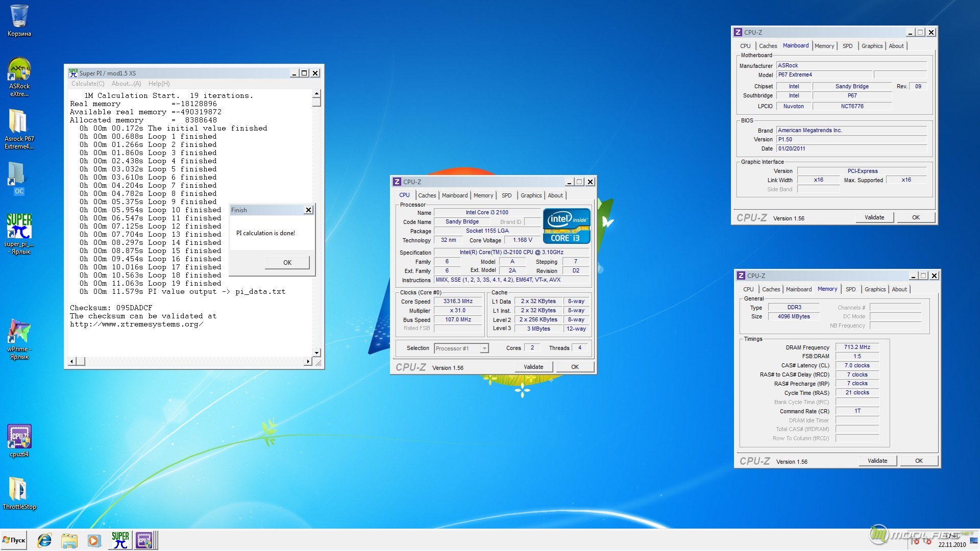Click Validate in Mainboard CPU-Z window
Screen dimensions: 980x551
click(874, 217)
